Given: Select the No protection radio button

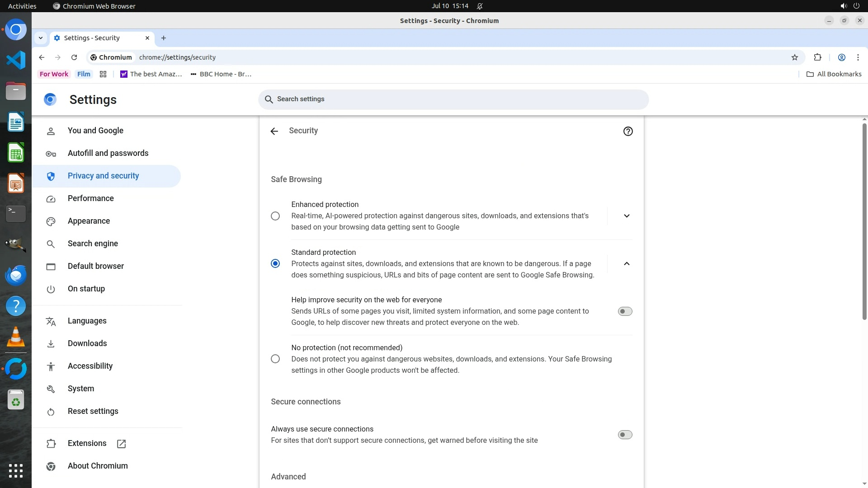Looking at the screenshot, I should (275, 359).
